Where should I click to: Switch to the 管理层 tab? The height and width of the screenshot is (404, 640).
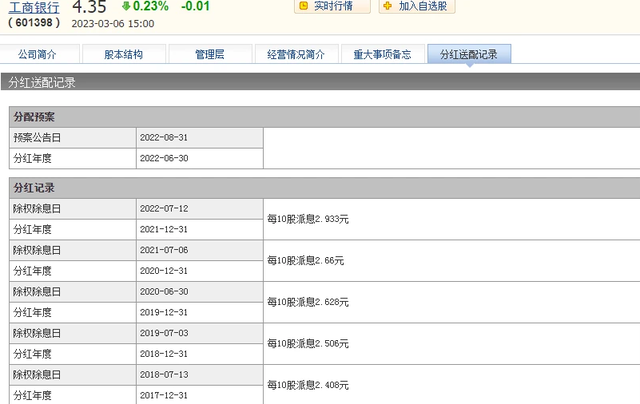pyautogui.click(x=210, y=54)
